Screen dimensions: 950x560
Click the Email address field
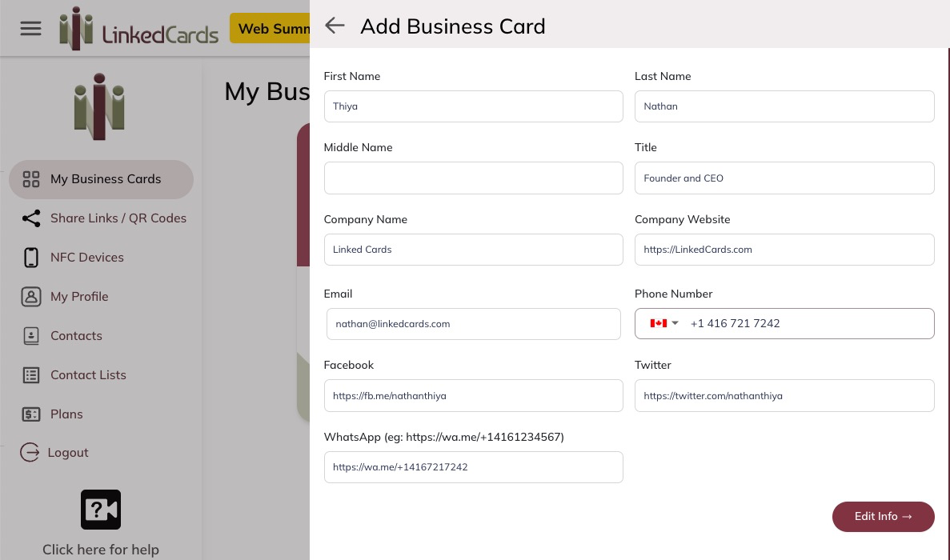473,324
